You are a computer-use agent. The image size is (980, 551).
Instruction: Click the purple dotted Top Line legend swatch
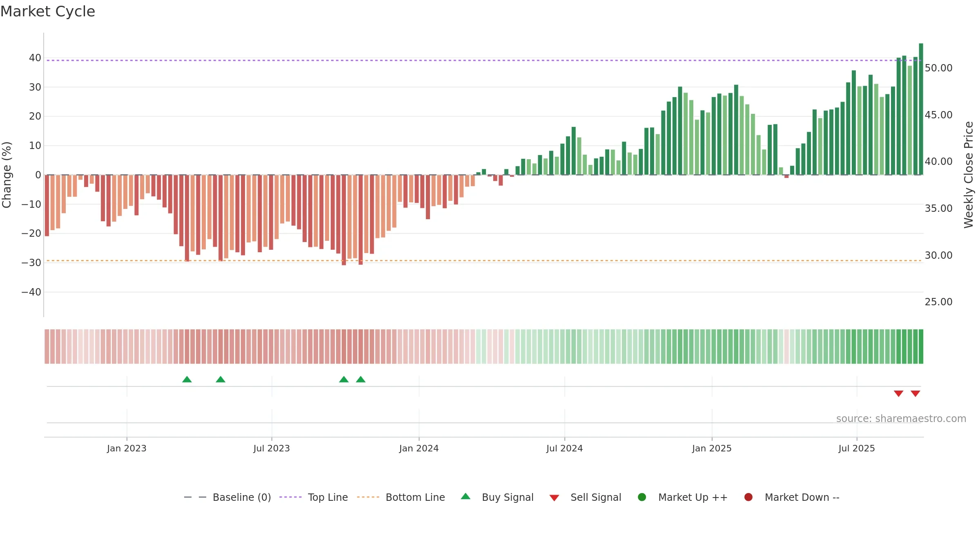[x=290, y=497]
